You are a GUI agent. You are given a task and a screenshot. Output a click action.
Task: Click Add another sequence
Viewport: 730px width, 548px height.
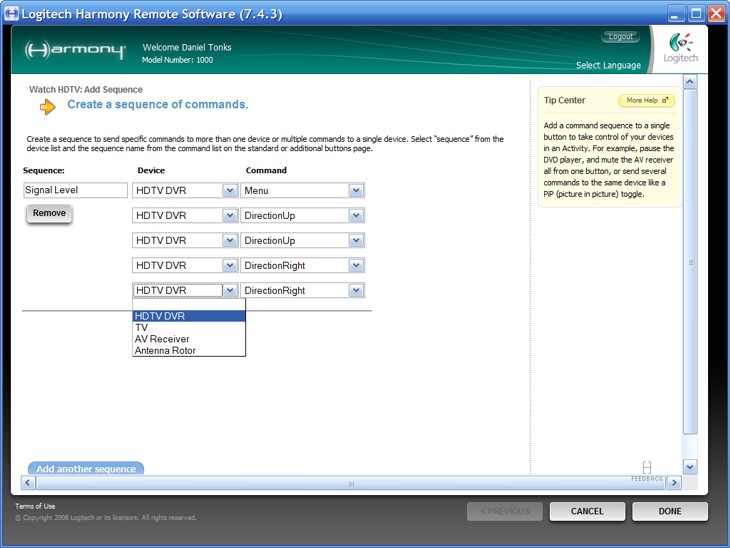point(86,468)
